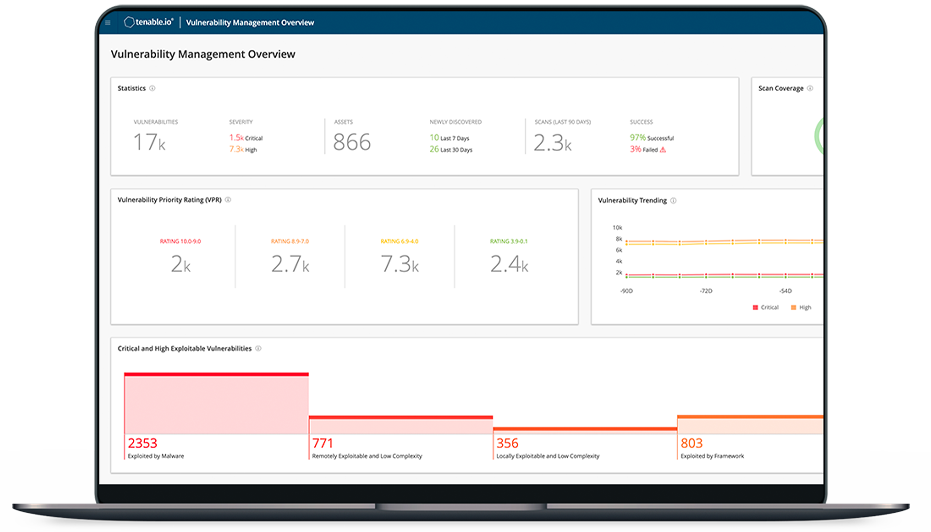Open the VPR rating 6.9-4.0 tile

click(x=400, y=257)
